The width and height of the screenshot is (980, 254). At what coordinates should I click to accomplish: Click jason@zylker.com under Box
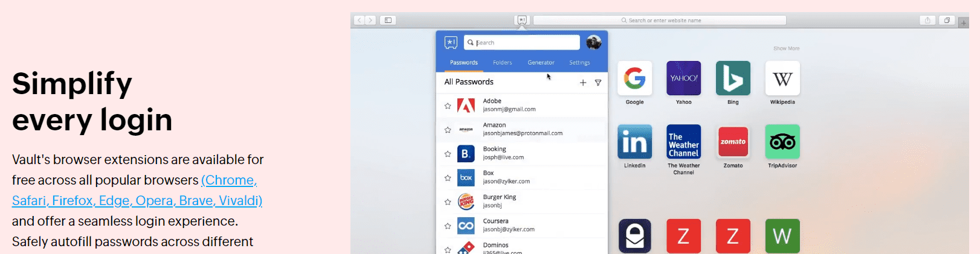506,182
